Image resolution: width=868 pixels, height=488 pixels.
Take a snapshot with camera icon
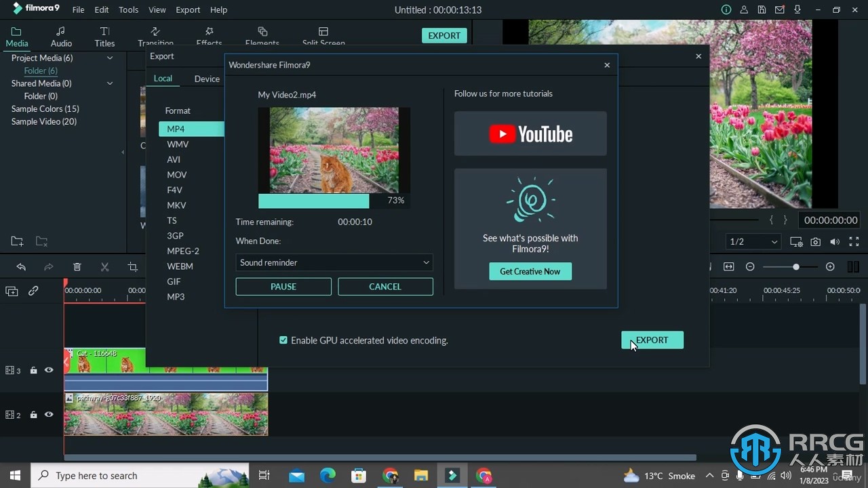tap(816, 242)
